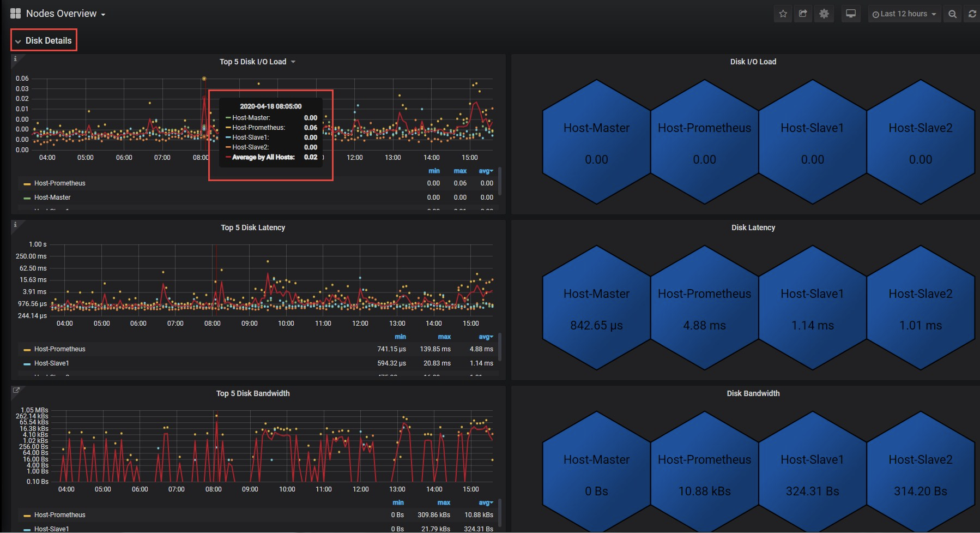Open dashboard settings gear

[x=824, y=14]
